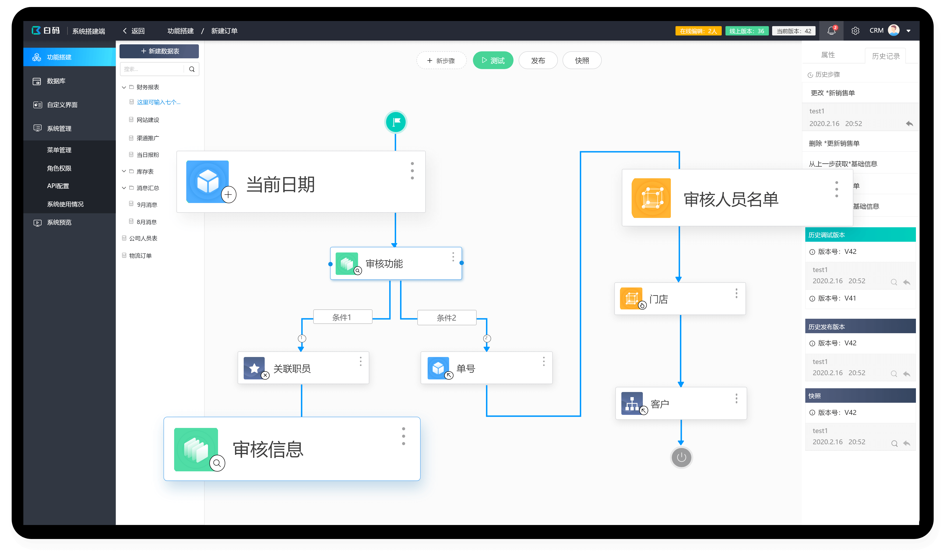The width and height of the screenshot is (950, 560).
Task: Collapse the 财务报表 folder
Action: [124, 87]
